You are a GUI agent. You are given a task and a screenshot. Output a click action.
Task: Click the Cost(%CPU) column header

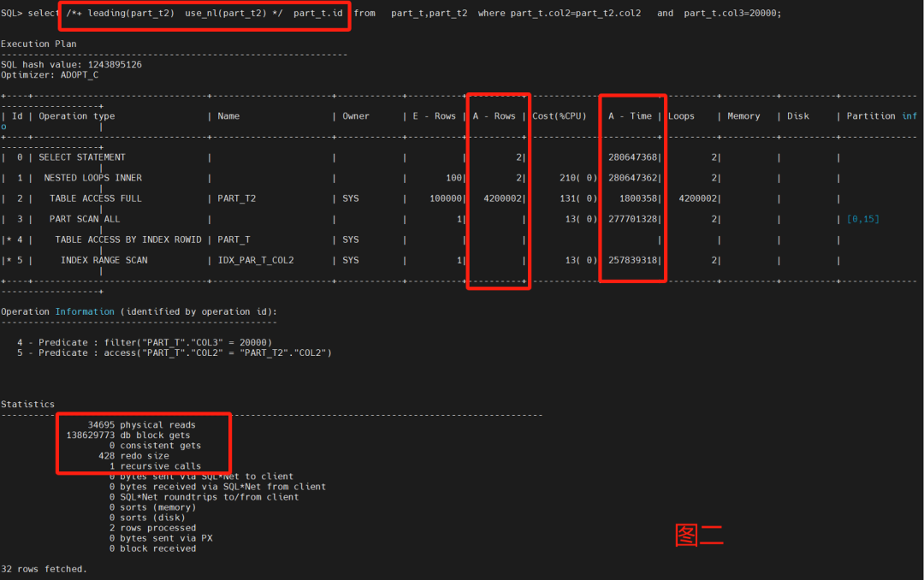coord(560,116)
